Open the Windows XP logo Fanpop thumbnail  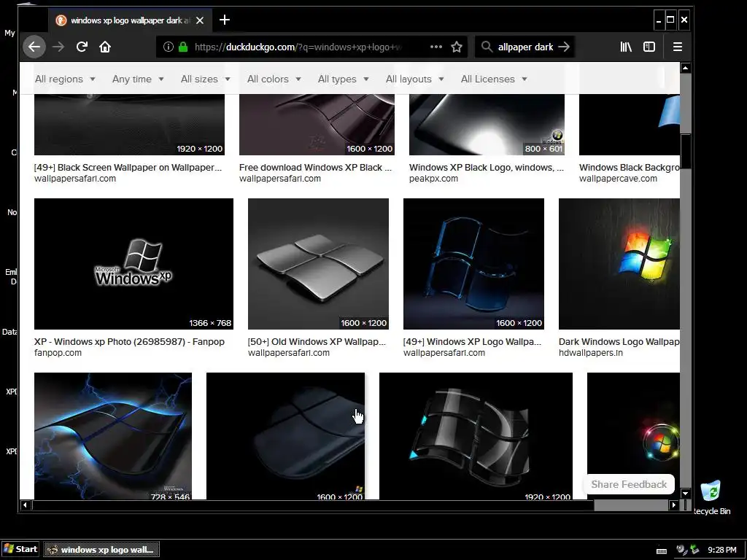(x=134, y=264)
